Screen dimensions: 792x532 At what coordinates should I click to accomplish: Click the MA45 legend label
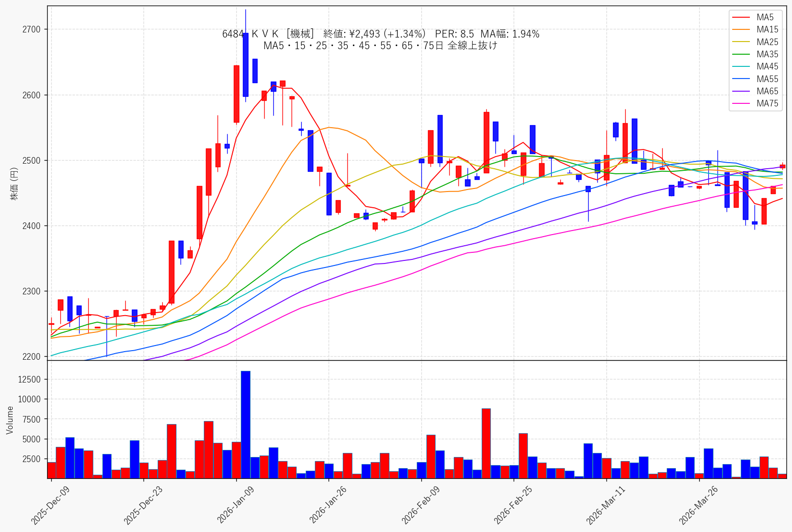point(767,66)
